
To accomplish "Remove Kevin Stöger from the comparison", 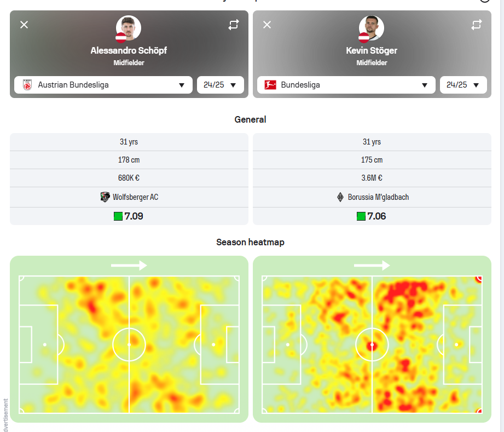I will (267, 25).
